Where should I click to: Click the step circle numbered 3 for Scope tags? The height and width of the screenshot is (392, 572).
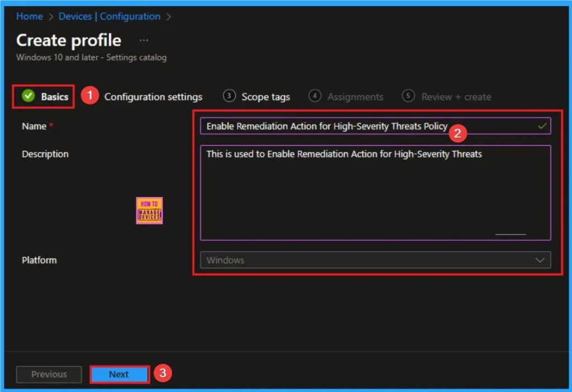tap(229, 96)
